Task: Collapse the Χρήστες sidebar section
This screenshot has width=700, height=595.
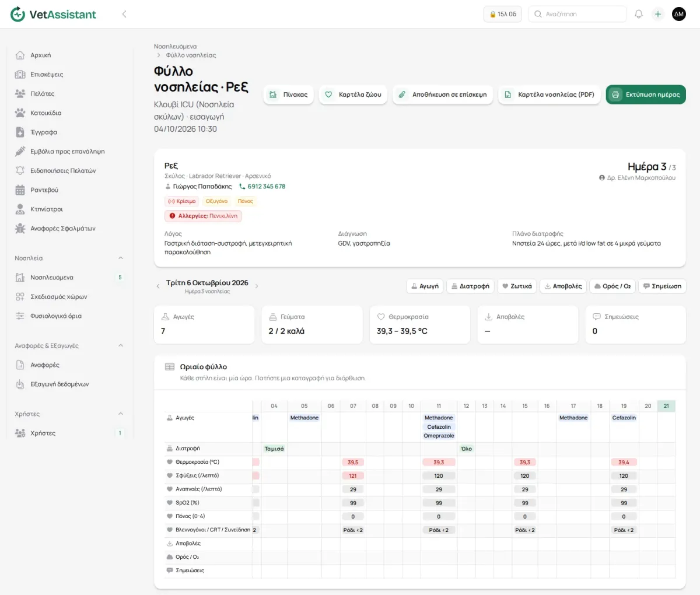Action: click(x=121, y=414)
